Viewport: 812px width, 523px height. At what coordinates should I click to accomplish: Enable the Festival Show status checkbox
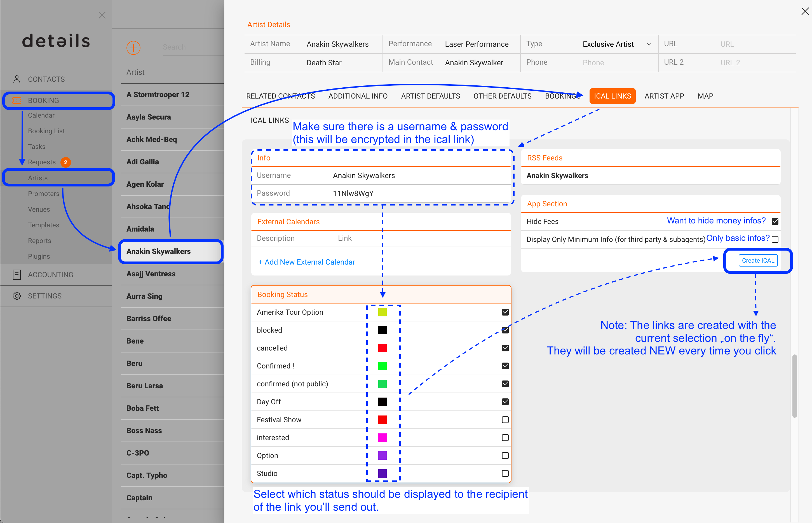tap(505, 419)
